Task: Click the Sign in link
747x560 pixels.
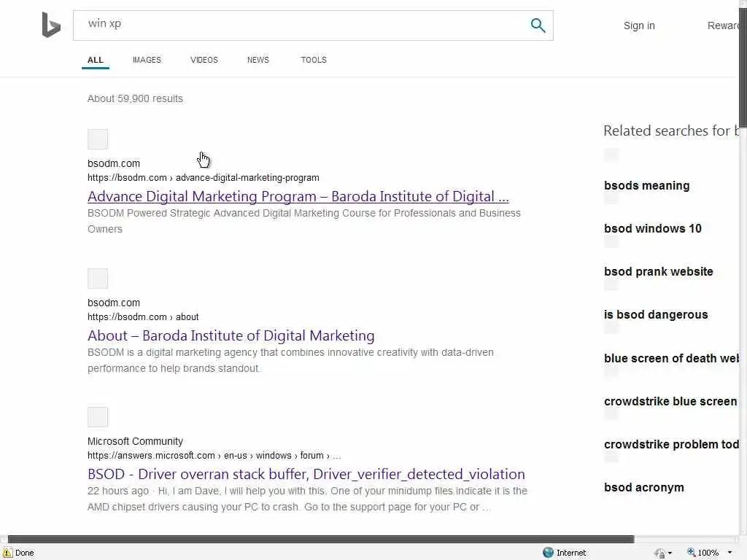Action: pyautogui.click(x=639, y=26)
